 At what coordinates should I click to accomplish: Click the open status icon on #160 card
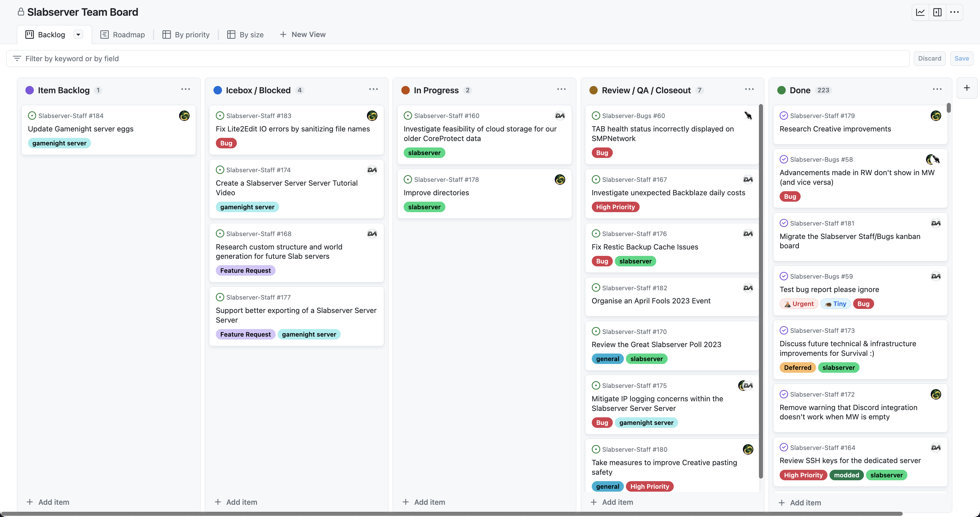[x=408, y=116]
